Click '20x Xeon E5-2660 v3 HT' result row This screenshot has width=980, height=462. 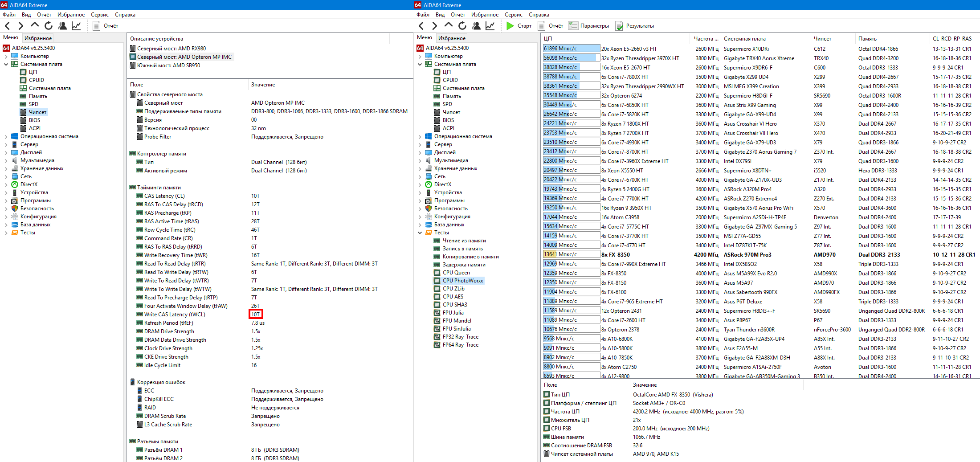coord(759,49)
